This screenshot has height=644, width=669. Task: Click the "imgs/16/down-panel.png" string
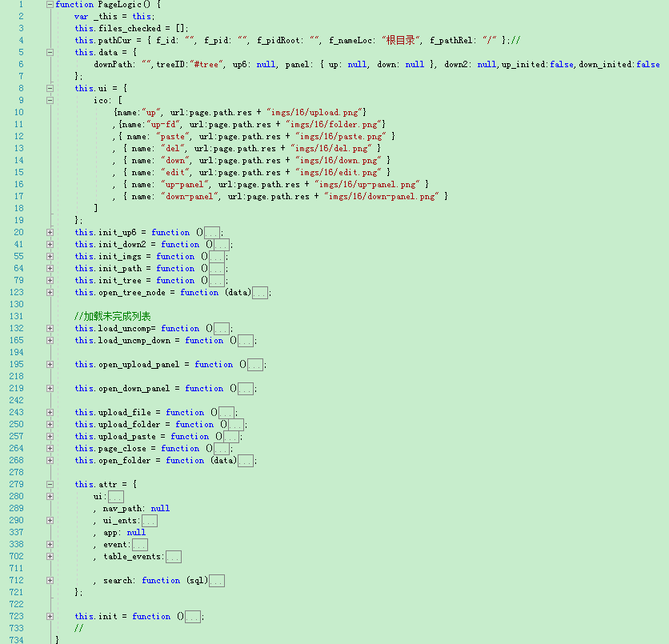(383, 196)
